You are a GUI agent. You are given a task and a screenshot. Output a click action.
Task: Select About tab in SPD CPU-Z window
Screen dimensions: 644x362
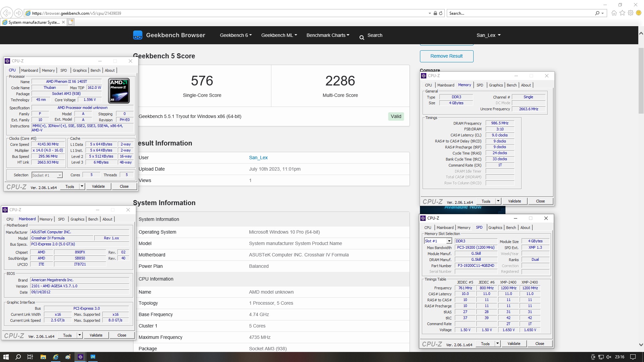[x=525, y=228]
